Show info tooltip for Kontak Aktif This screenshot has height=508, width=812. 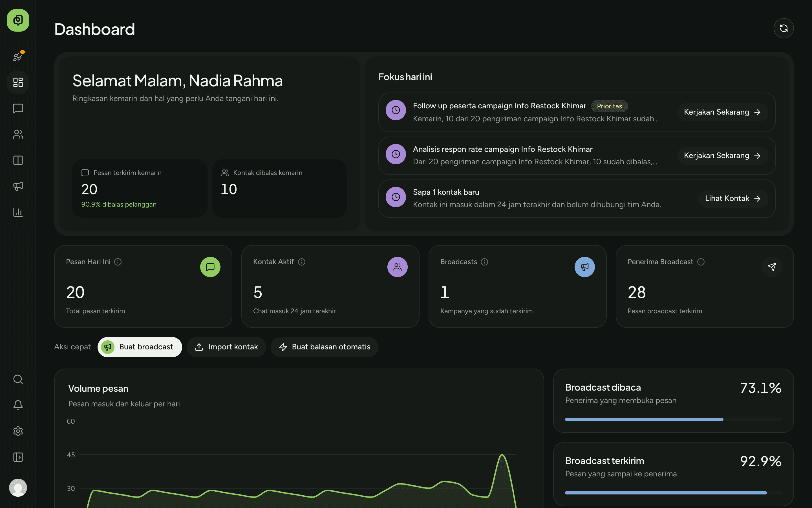click(x=302, y=262)
